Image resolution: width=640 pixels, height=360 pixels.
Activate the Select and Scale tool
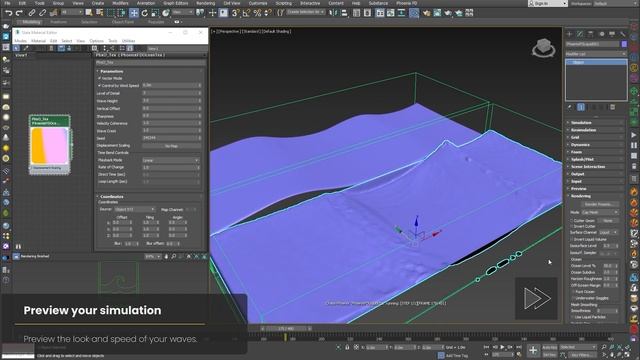(155, 13)
